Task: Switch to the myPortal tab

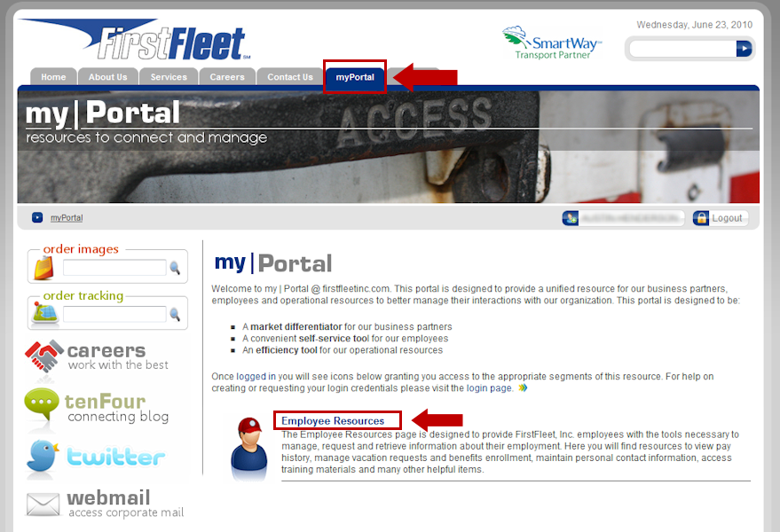Action: (355, 77)
